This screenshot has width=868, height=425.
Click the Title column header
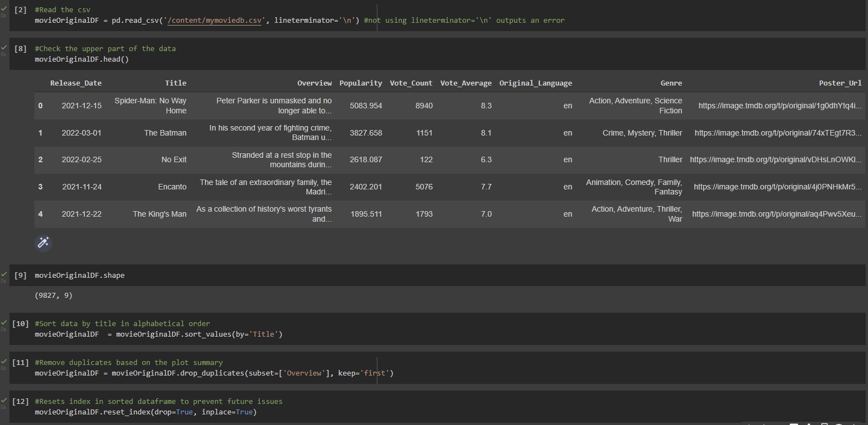pos(176,83)
